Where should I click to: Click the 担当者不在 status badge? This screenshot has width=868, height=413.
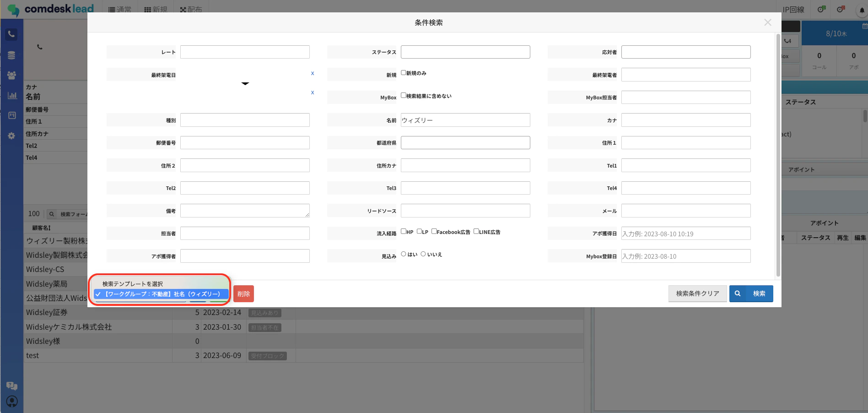click(264, 327)
